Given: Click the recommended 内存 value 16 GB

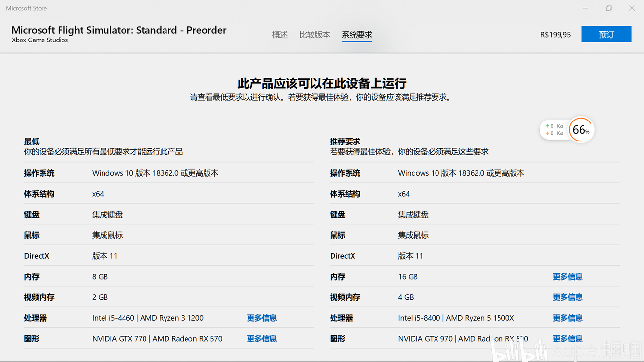Looking at the screenshot, I should [408, 276].
